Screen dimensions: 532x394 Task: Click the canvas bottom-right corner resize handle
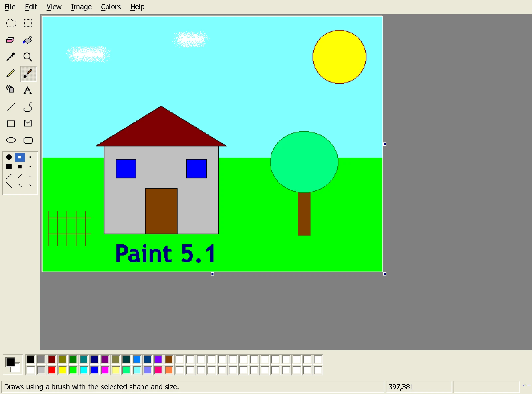point(385,274)
